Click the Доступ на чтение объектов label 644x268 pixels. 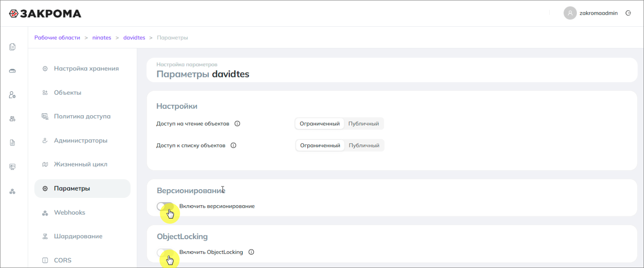pos(193,123)
